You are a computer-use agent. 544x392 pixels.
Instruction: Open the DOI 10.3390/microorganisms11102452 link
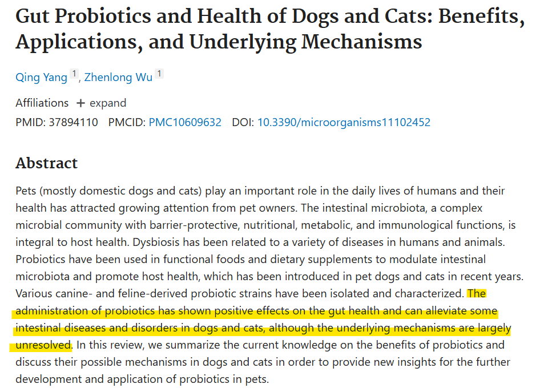[x=344, y=122]
